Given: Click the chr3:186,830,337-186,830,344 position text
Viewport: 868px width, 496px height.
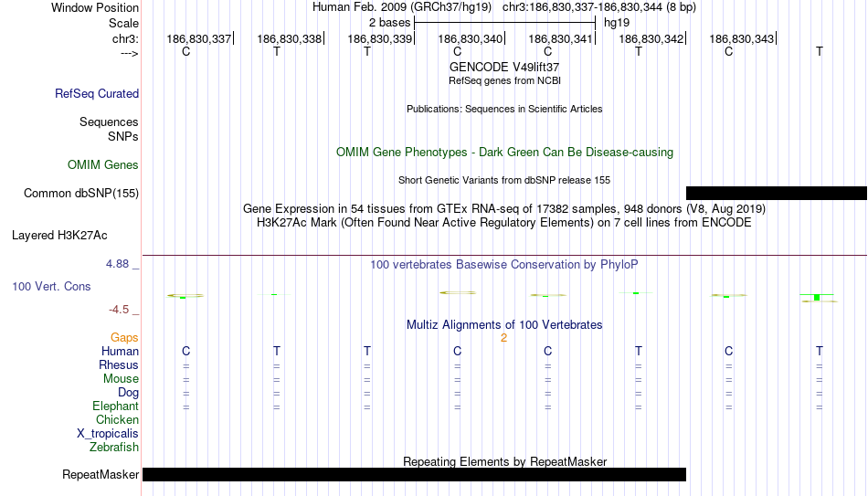Looking at the screenshot, I should (599, 7).
